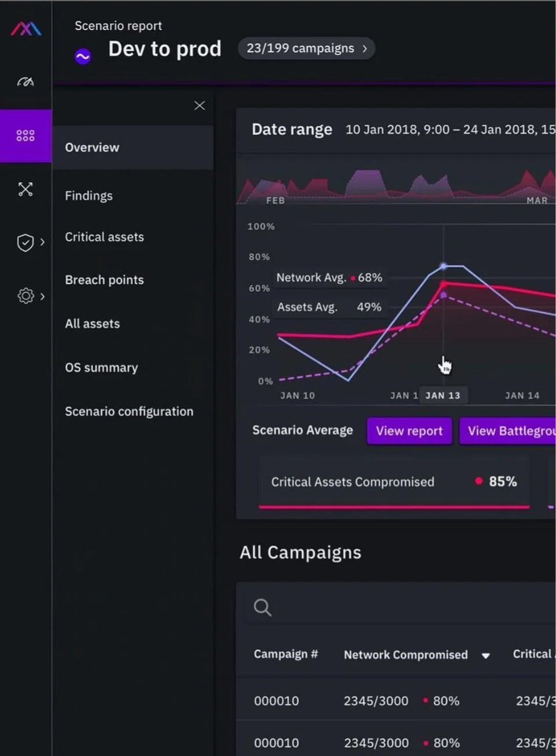556x756 pixels.
Task: Open the shield checkmark sidebar icon
Action: (25, 243)
